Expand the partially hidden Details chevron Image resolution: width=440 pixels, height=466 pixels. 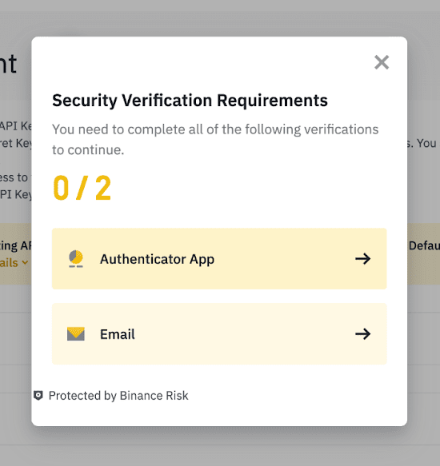point(25,263)
